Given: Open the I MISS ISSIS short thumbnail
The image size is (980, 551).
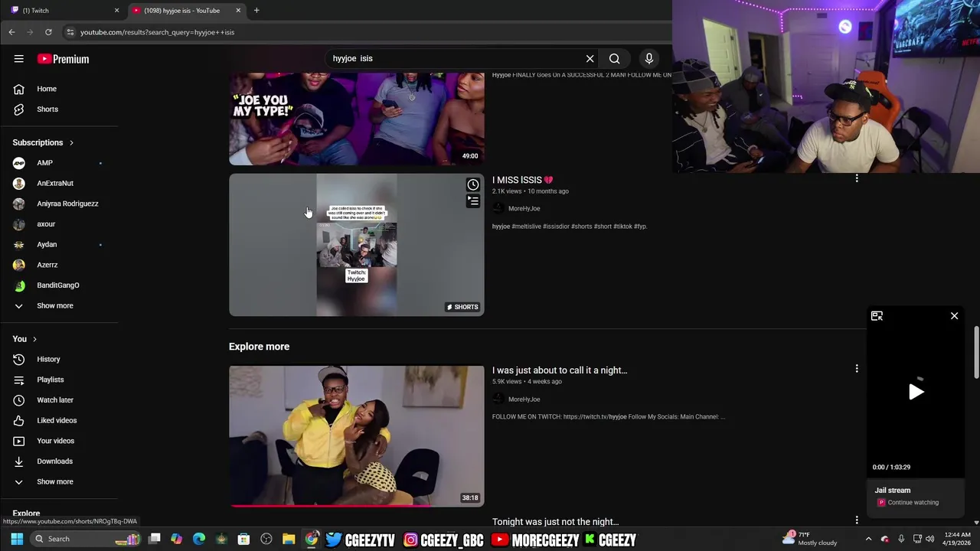Looking at the screenshot, I should [356, 245].
